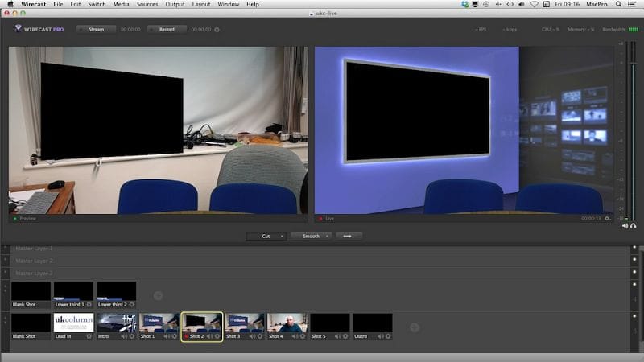Start recording with the Record button
The width and height of the screenshot is (644, 362).
[167, 30]
